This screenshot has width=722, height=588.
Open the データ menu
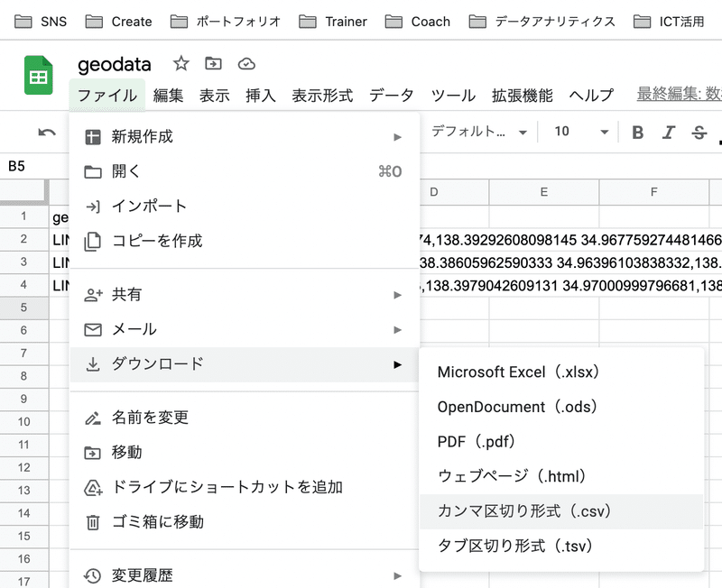391,96
